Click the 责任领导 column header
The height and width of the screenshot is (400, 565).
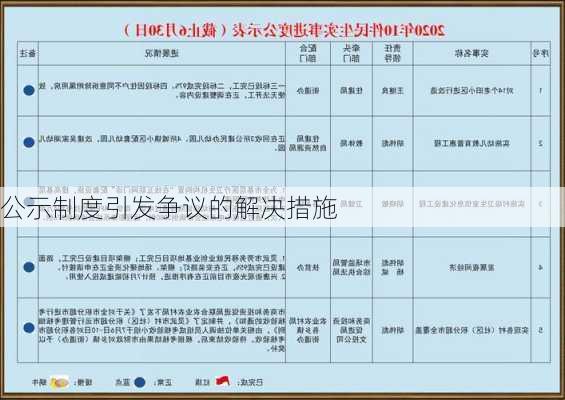coord(392,53)
